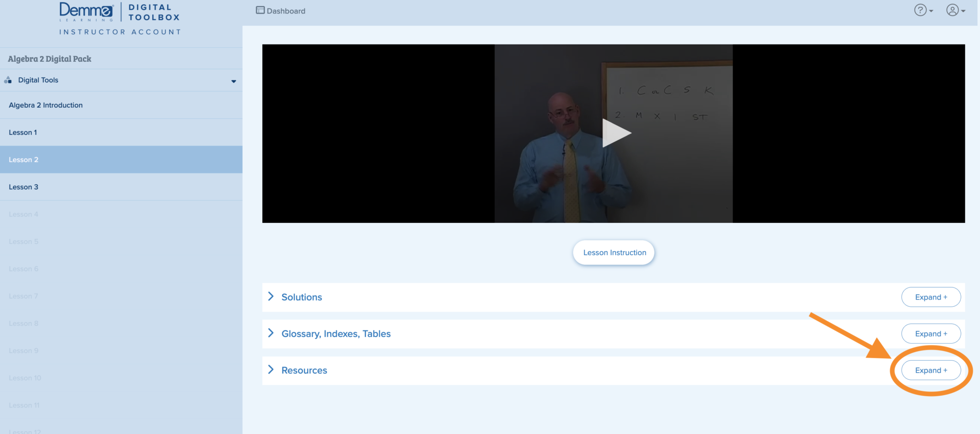Expand the Solutions section
The height and width of the screenshot is (434, 980).
point(931,297)
